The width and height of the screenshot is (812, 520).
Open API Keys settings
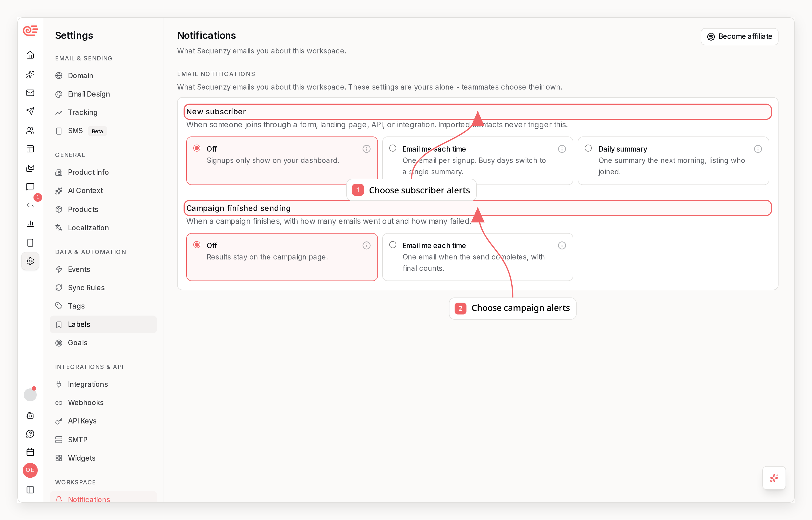(x=103, y=421)
